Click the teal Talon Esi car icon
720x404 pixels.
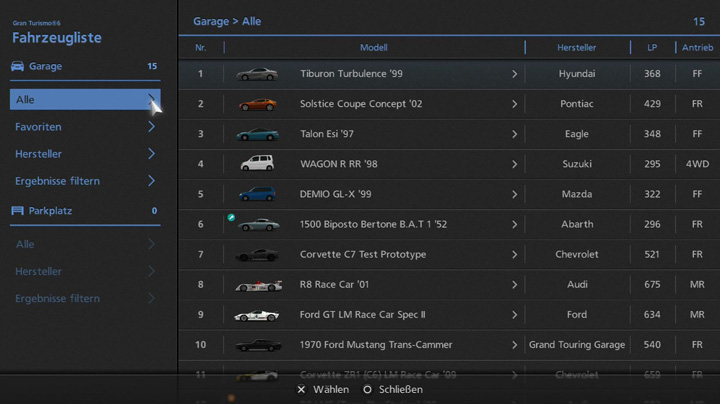(257, 134)
